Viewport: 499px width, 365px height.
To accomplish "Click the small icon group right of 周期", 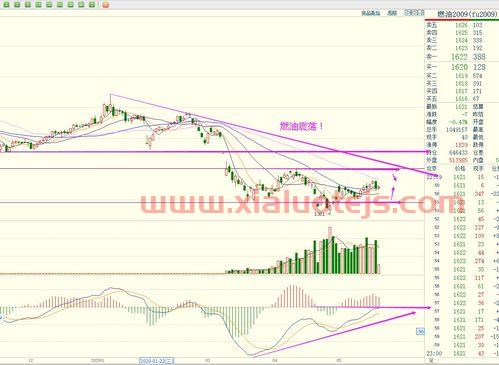I will pyautogui.click(x=413, y=13).
